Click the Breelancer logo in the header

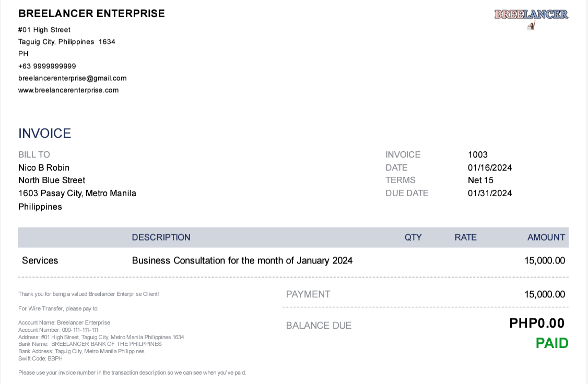click(x=531, y=16)
